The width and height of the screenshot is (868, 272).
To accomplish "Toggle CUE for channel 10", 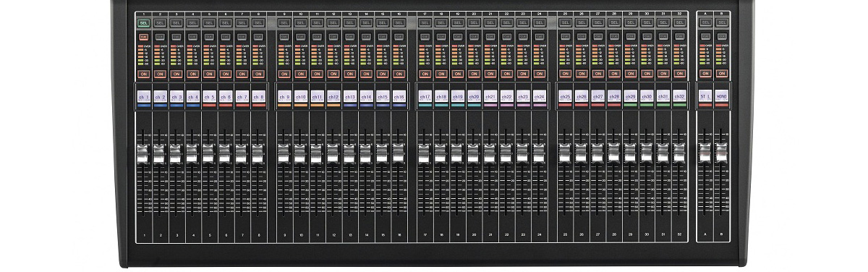I will coord(300,36).
